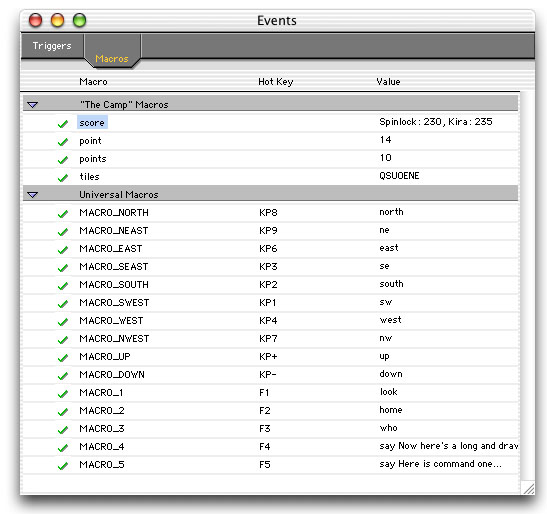Screen dimensions: 547x514
Task: Toggle the check icon beside MACRO_NWEST
Action: [x=63, y=340]
